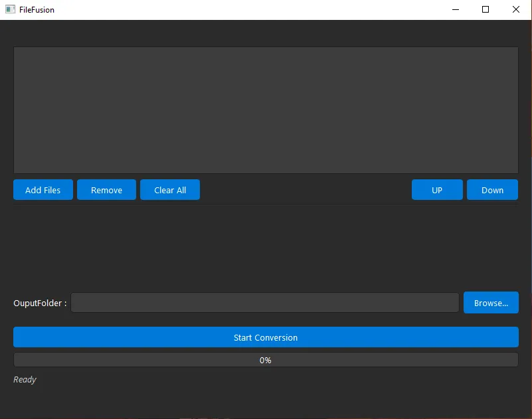Click the OuputFolder label

[40, 303]
